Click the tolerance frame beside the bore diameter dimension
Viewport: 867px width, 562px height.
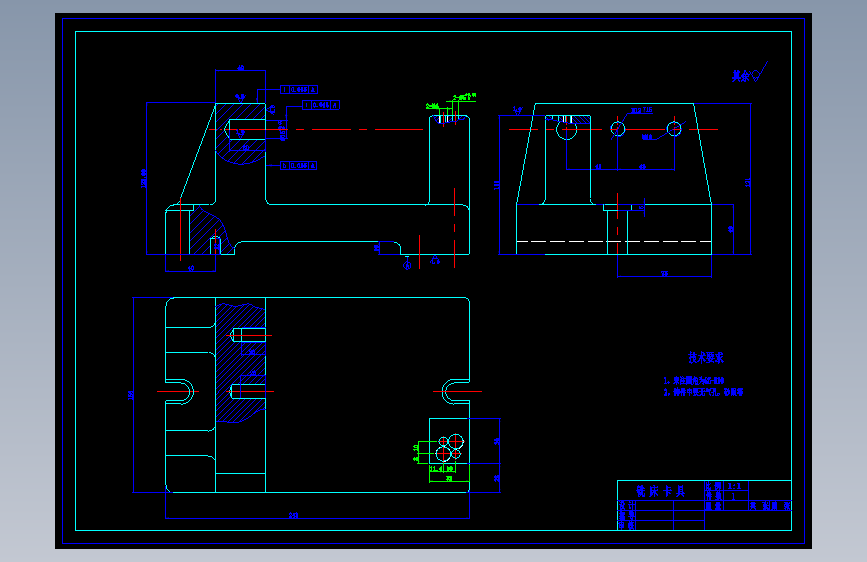[321, 105]
